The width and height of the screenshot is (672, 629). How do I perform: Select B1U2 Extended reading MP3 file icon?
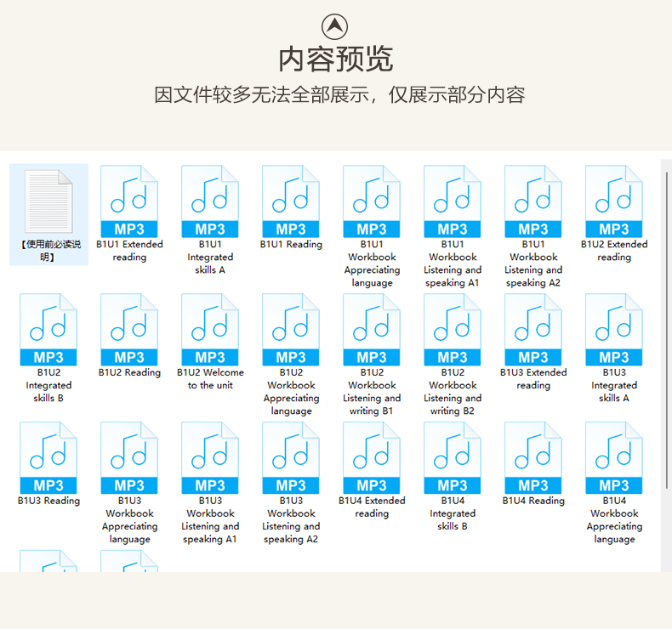point(614,201)
